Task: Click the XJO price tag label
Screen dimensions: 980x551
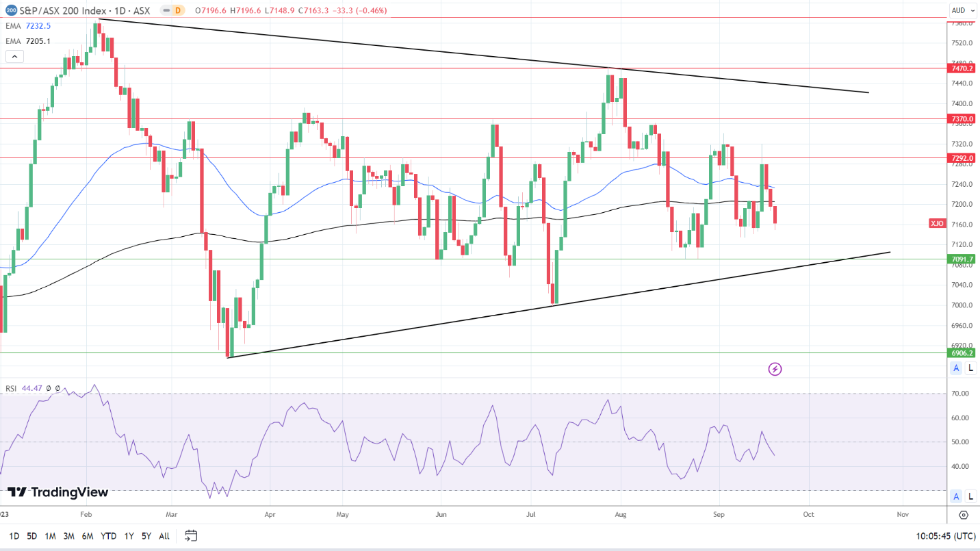Action: tap(937, 223)
